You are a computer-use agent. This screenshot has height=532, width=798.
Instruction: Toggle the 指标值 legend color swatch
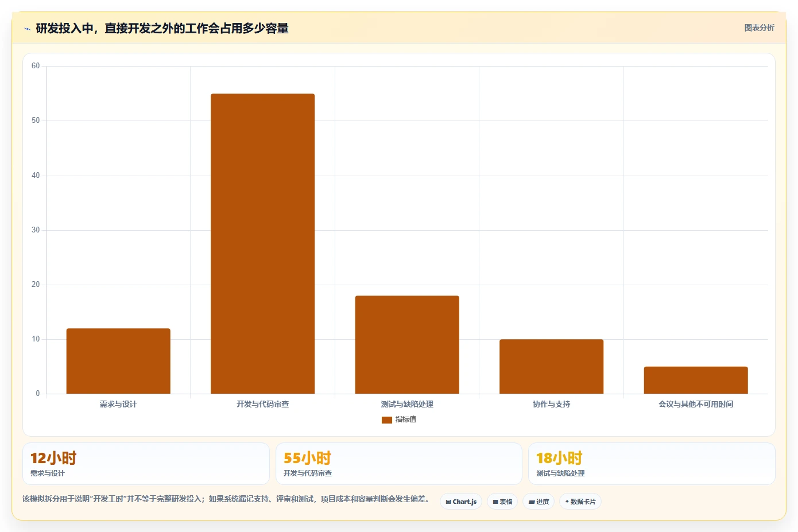pyautogui.click(x=387, y=420)
